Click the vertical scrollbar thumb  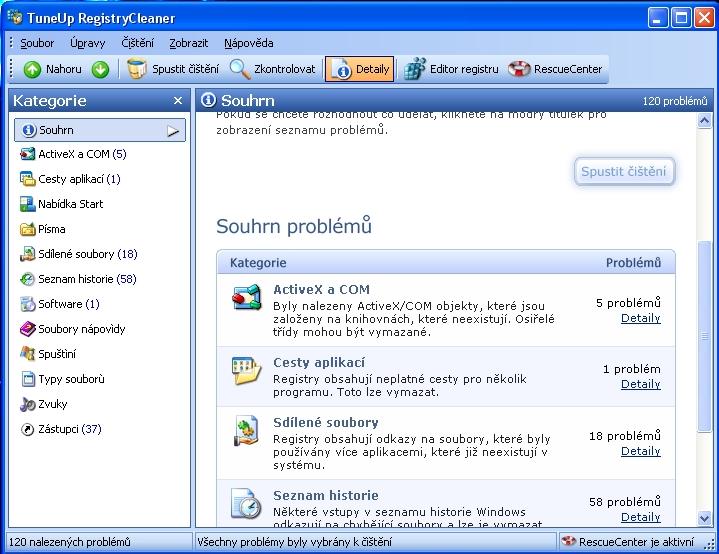pyautogui.click(x=704, y=336)
